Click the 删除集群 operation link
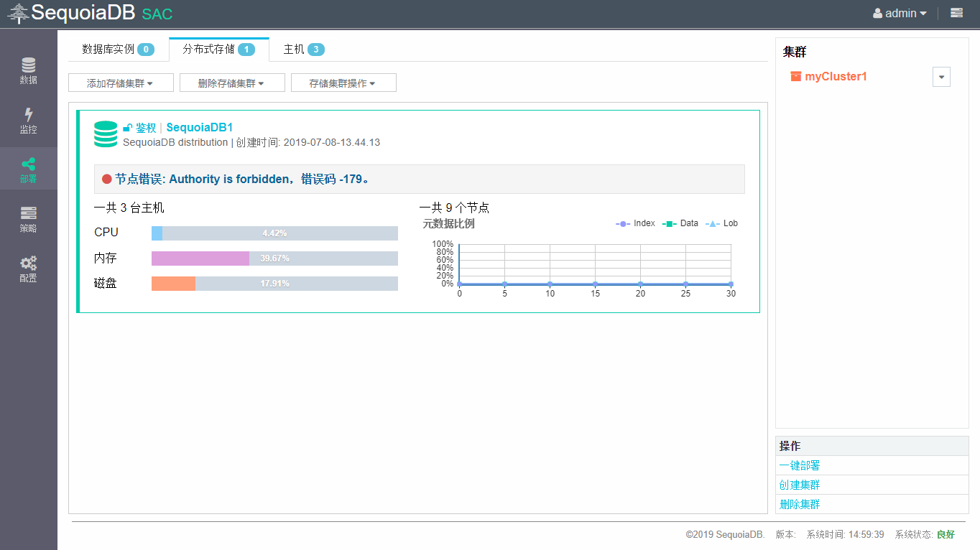This screenshot has width=980, height=550. pos(800,504)
